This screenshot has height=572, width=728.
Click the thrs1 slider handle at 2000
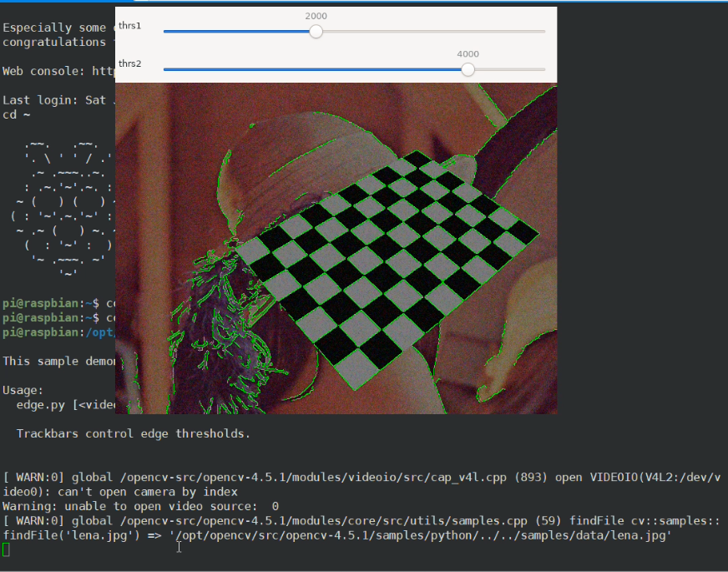coord(316,32)
